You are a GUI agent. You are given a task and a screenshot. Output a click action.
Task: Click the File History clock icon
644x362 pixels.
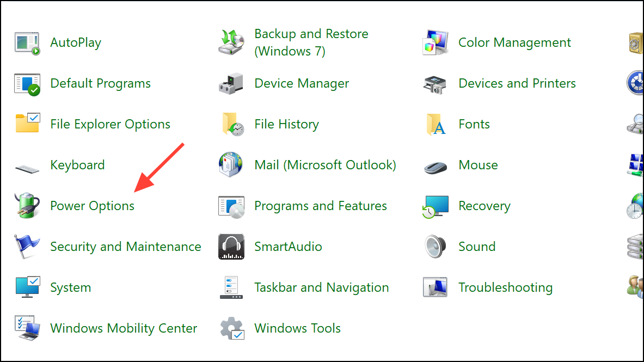[231, 124]
